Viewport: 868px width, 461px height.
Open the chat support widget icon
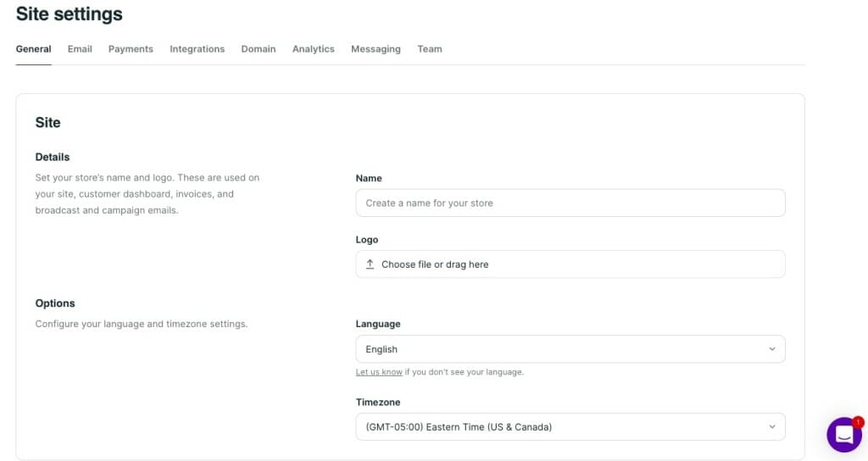pos(844,435)
